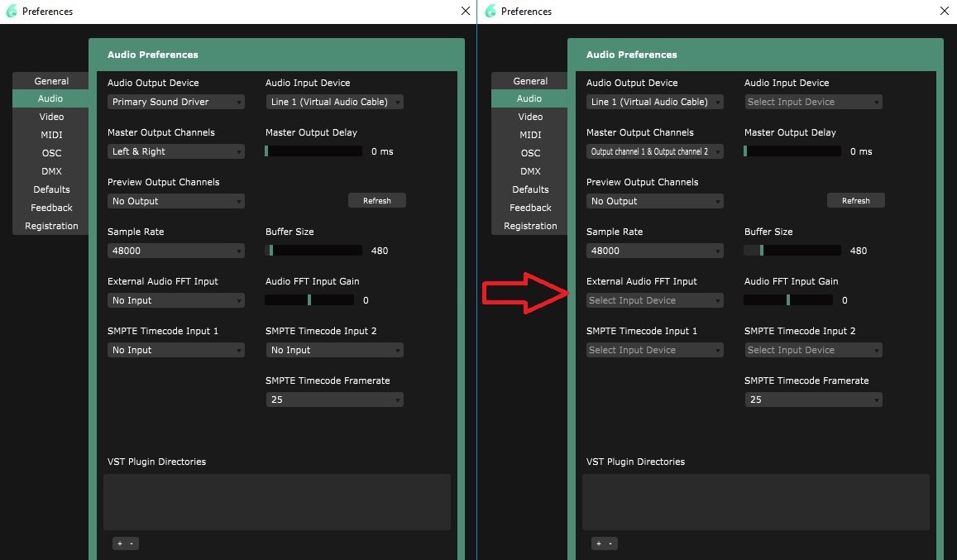Close the right Preferences window
Viewport: 957px width, 560px height.
945,12
